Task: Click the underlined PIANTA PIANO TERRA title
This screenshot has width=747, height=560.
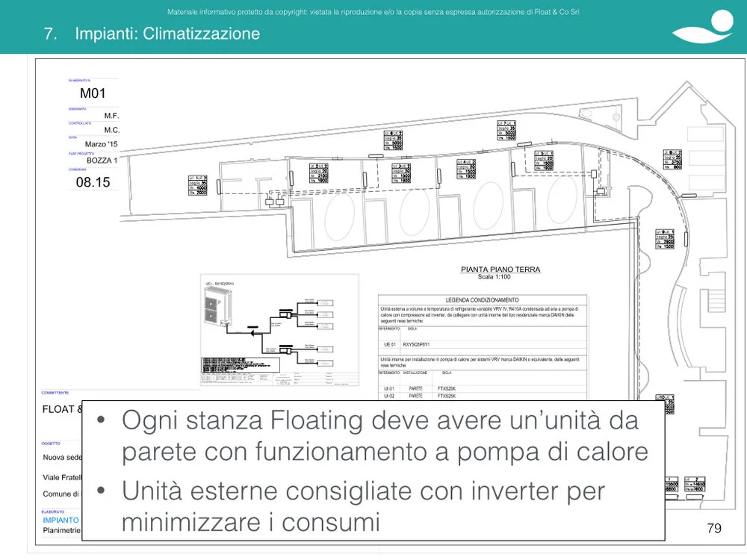Action: click(x=500, y=269)
